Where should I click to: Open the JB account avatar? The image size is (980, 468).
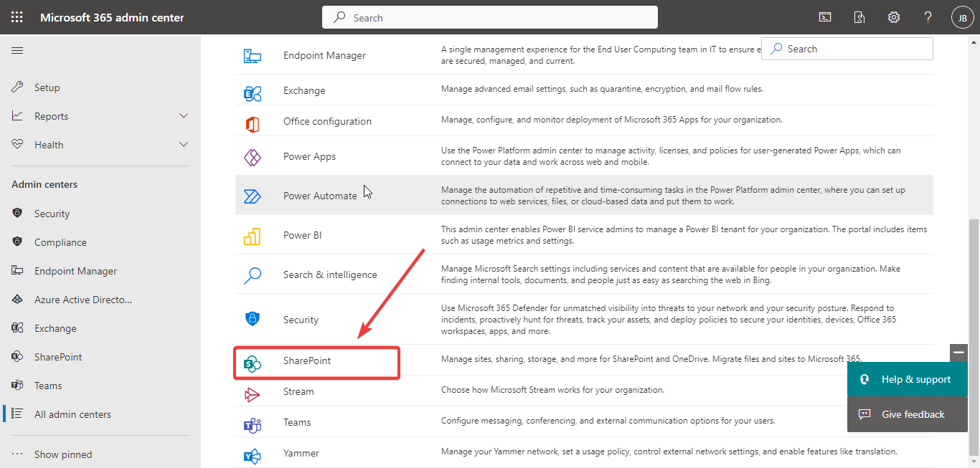click(x=962, y=18)
